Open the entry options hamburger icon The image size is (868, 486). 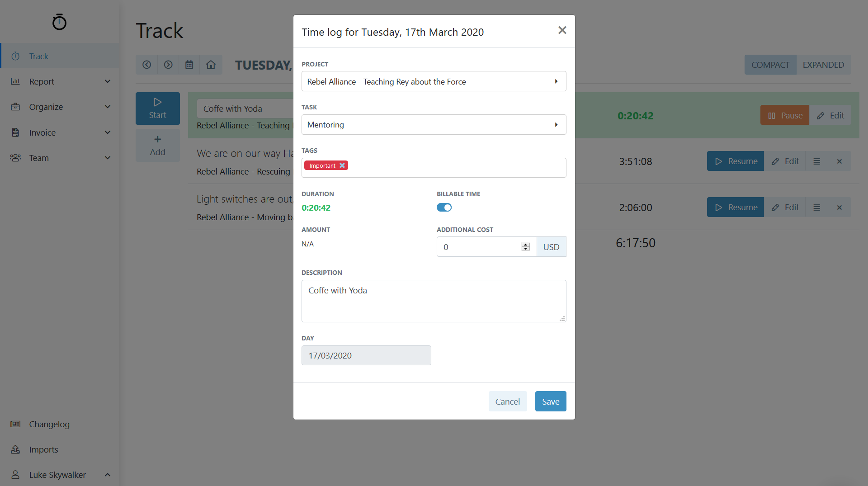[x=816, y=161]
